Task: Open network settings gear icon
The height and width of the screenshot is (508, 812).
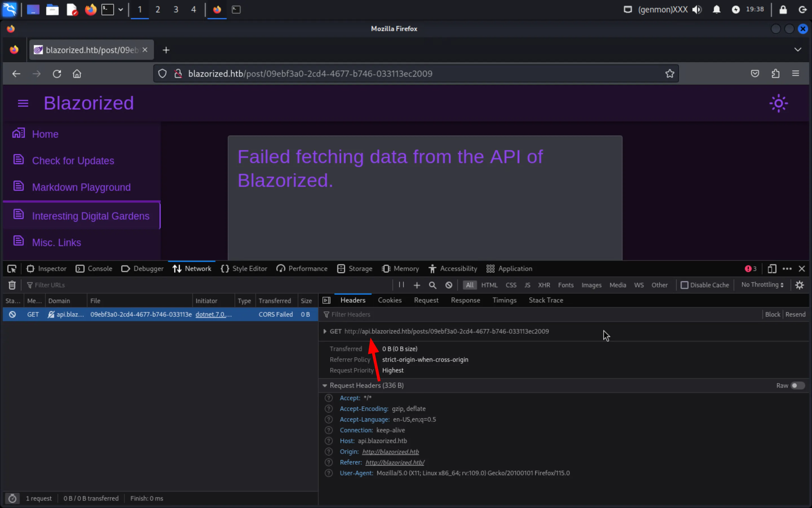Action: tap(800, 285)
